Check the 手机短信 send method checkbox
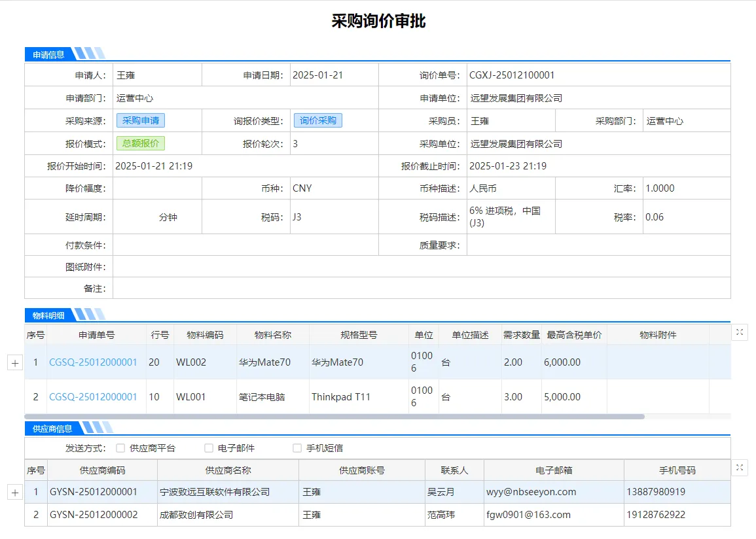 (297, 448)
